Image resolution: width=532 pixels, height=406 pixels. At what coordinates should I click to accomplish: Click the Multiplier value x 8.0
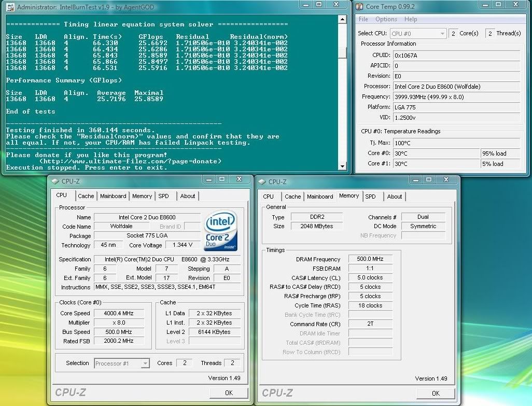119,322
